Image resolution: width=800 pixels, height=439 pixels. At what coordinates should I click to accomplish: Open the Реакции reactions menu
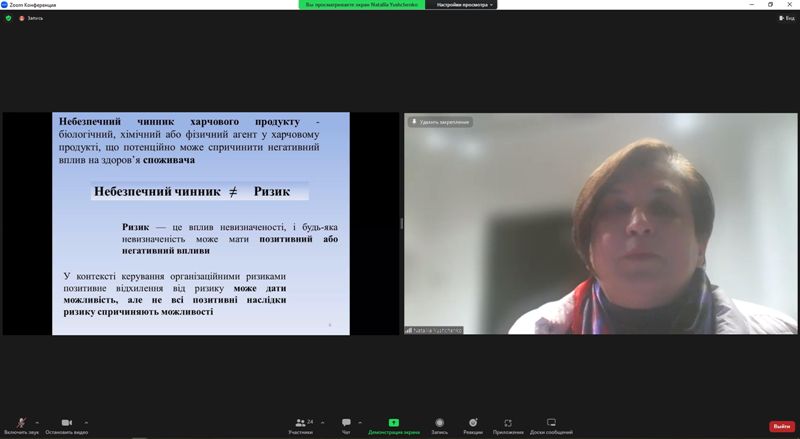(x=473, y=426)
